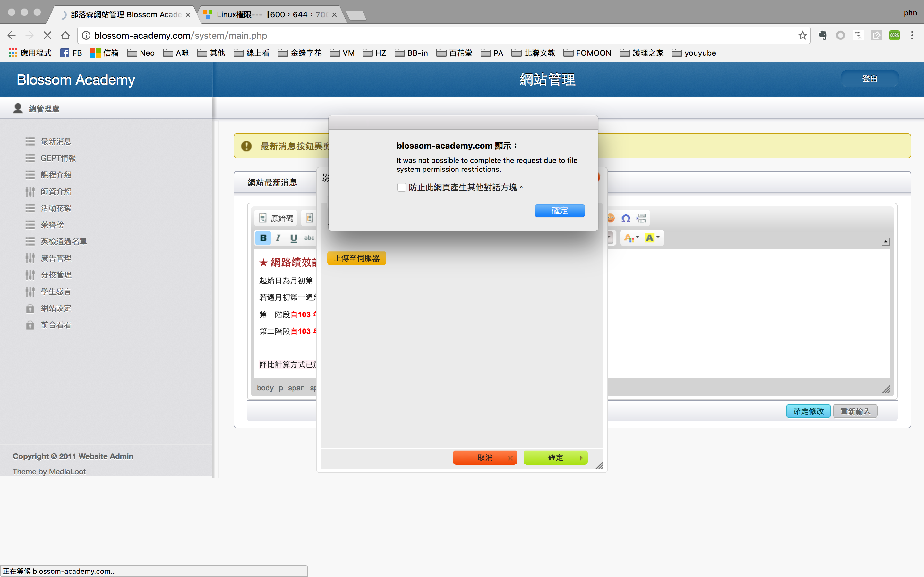The width and height of the screenshot is (924, 577).
Task: Apply italic formatting in editor
Action: (x=278, y=238)
